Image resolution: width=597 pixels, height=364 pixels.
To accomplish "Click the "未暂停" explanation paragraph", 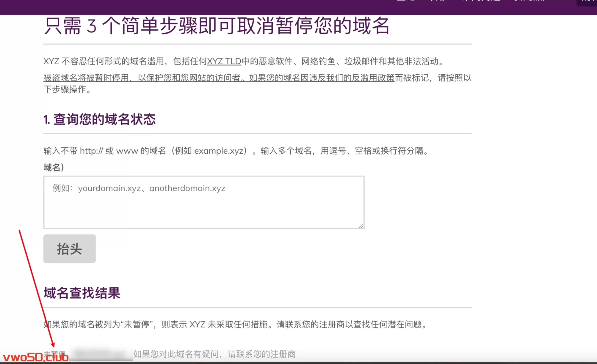I will coord(236,324).
